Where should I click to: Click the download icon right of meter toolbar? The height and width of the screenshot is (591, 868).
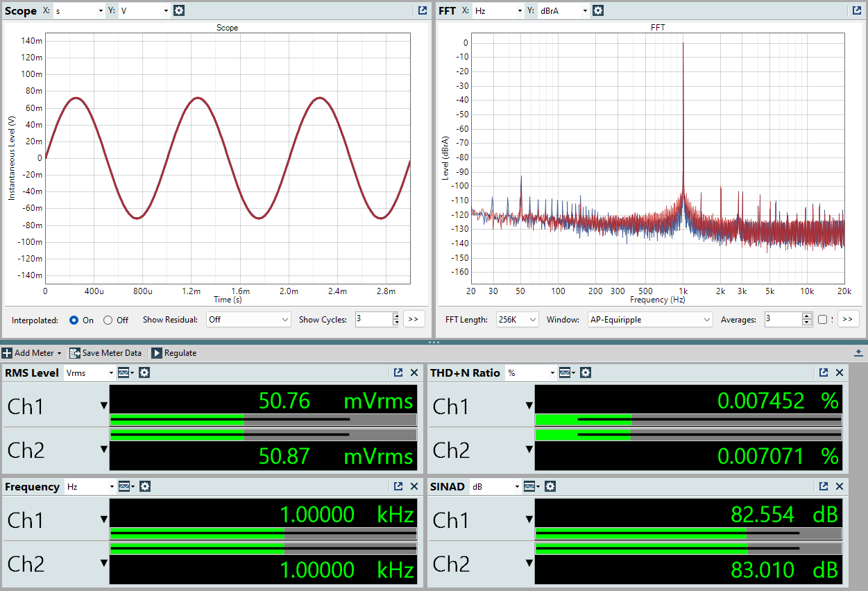tap(858, 353)
